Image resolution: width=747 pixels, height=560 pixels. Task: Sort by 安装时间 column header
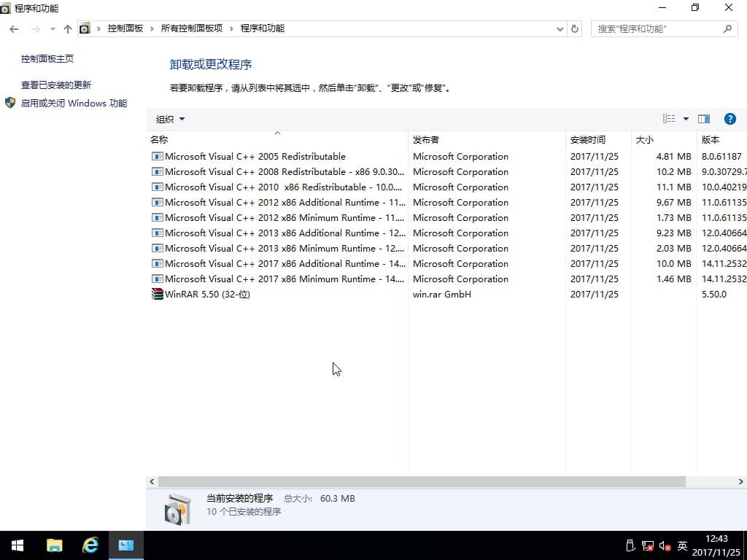tap(599, 139)
